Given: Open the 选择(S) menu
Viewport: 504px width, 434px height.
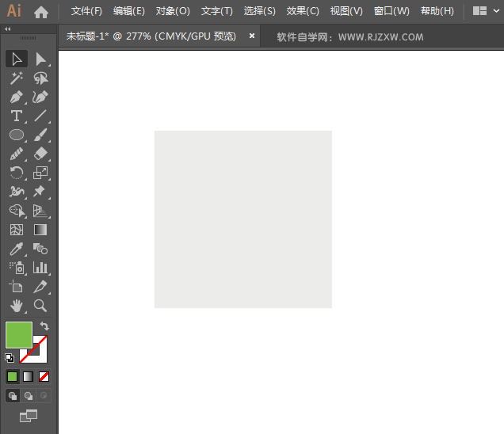Looking at the screenshot, I should (260, 11).
